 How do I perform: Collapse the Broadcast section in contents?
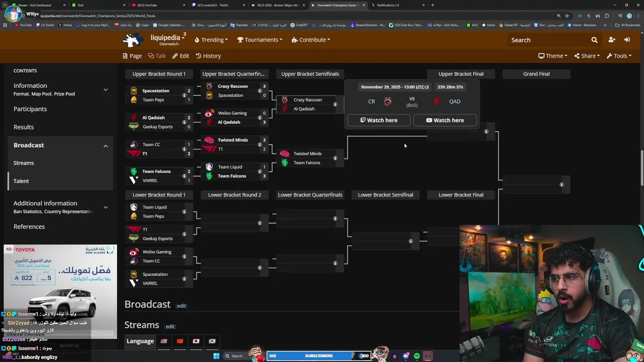[x=105, y=146]
